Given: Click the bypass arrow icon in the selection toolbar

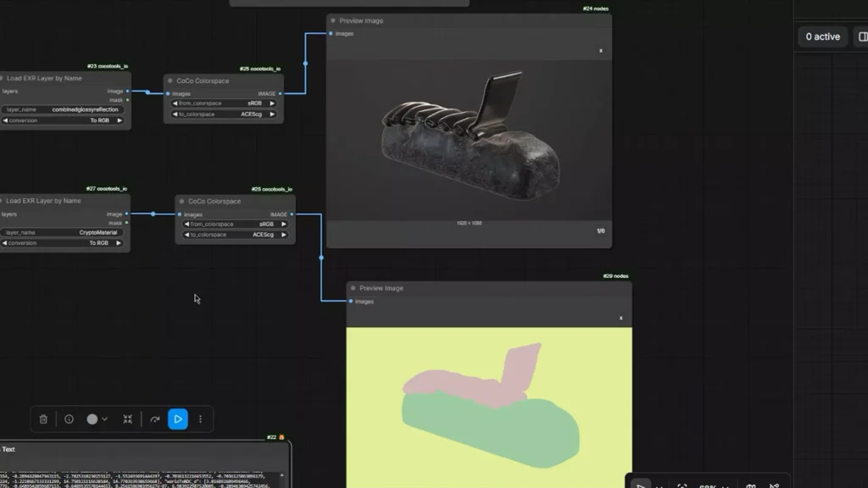Looking at the screenshot, I should tap(155, 419).
